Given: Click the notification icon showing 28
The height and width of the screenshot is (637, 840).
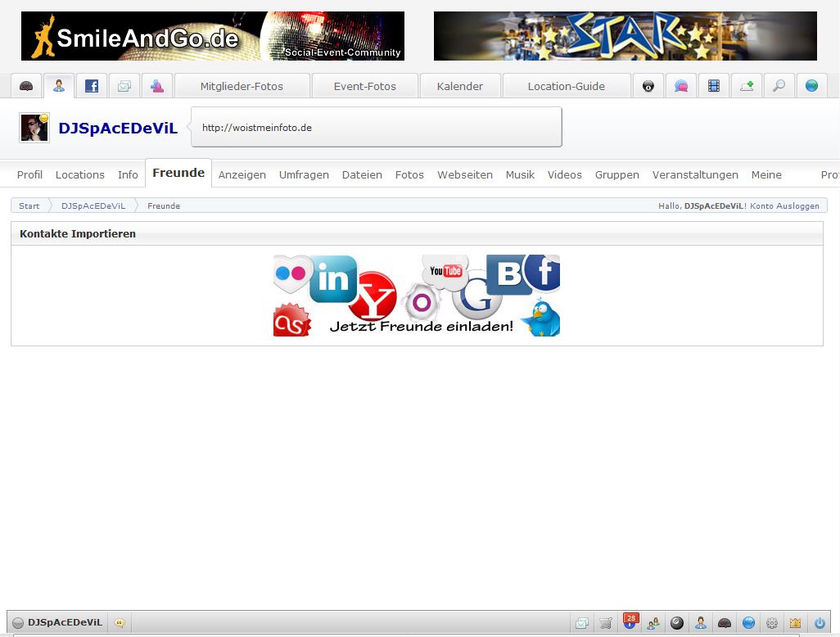Looking at the screenshot, I should point(630,622).
